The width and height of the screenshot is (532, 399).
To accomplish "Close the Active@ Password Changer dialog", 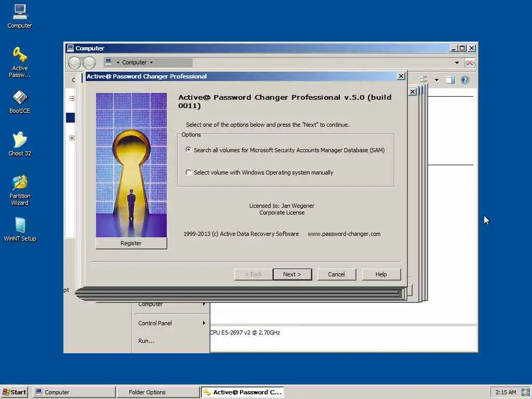I will pos(401,76).
